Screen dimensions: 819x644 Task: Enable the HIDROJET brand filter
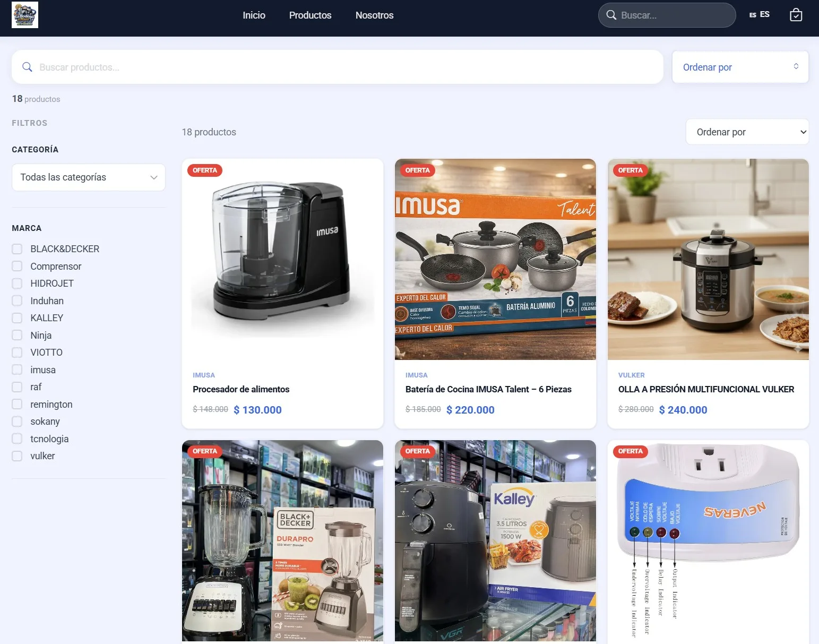(17, 284)
